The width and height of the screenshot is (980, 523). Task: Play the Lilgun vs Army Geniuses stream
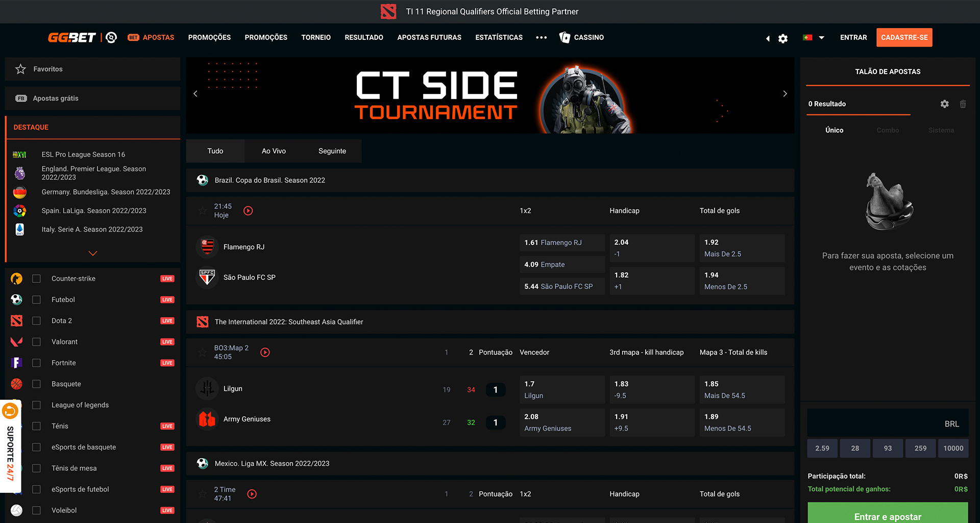[265, 352]
